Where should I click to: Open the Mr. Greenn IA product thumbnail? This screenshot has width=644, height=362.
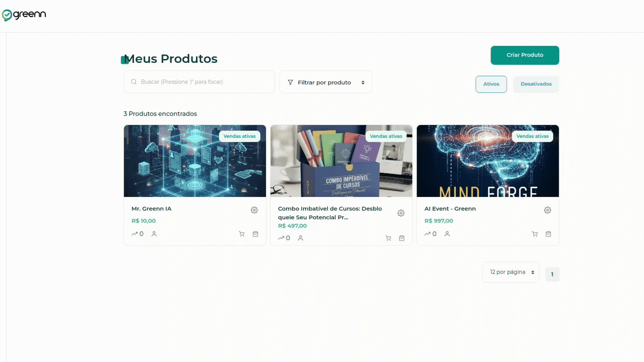pyautogui.click(x=195, y=161)
